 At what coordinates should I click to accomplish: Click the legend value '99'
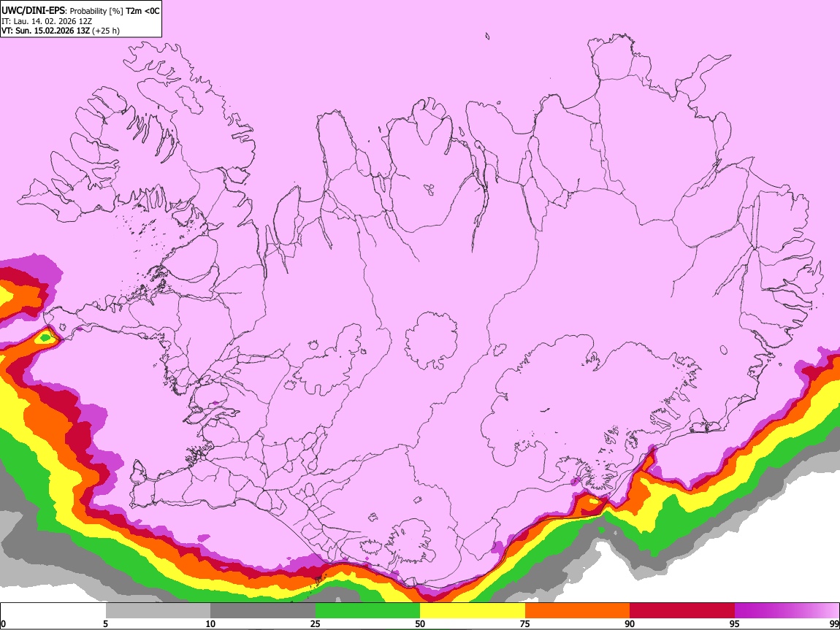click(833, 623)
